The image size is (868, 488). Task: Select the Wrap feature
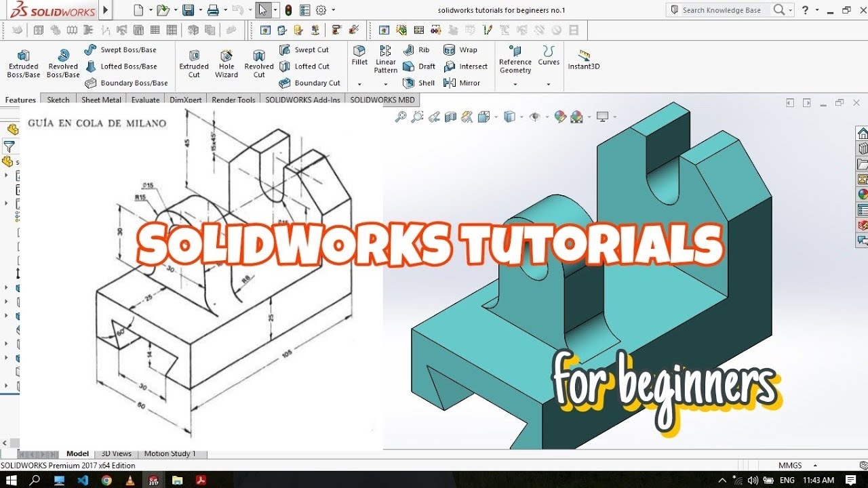[460, 49]
